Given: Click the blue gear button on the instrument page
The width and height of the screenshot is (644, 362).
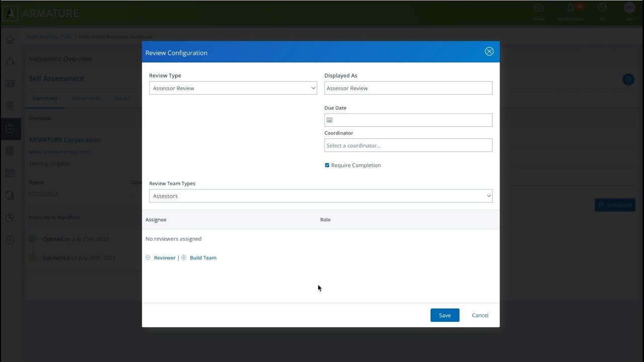Looking at the screenshot, I should 628,79.
